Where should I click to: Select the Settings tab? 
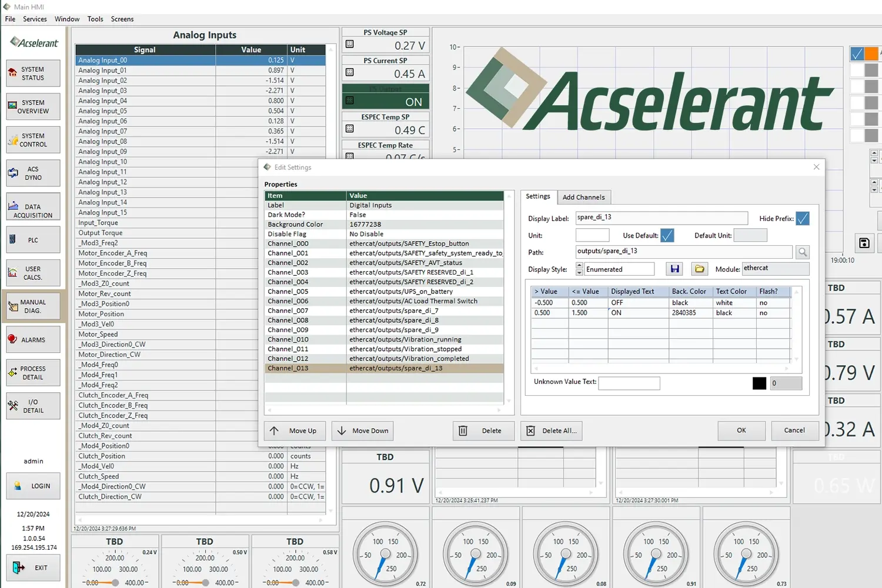pos(538,196)
